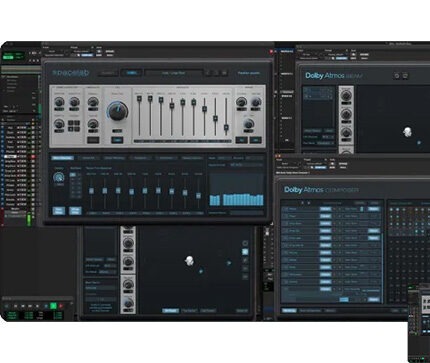
Task: Adjust the large blue-ringed center knob in Spacelab
Action: [x=117, y=112]
